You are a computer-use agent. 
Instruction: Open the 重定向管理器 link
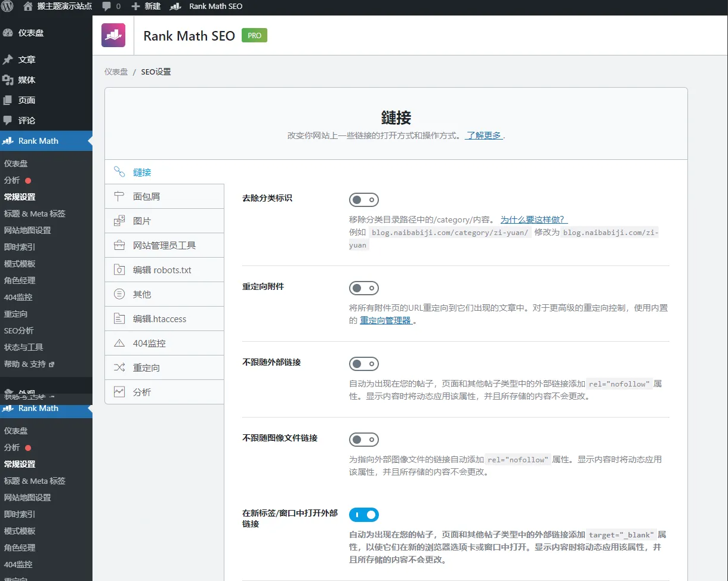coord(386,320)
